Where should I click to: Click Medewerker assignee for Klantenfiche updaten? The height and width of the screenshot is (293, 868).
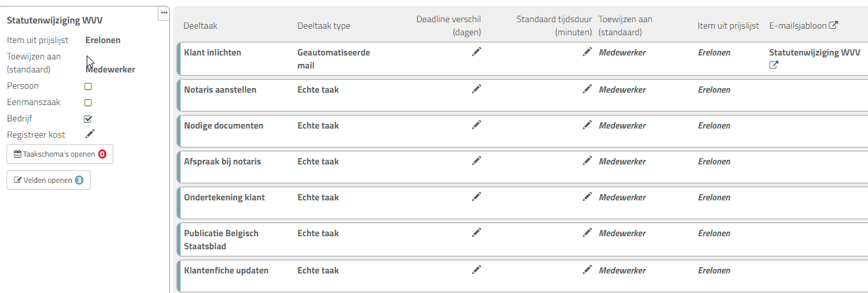[x=622, y=270]
